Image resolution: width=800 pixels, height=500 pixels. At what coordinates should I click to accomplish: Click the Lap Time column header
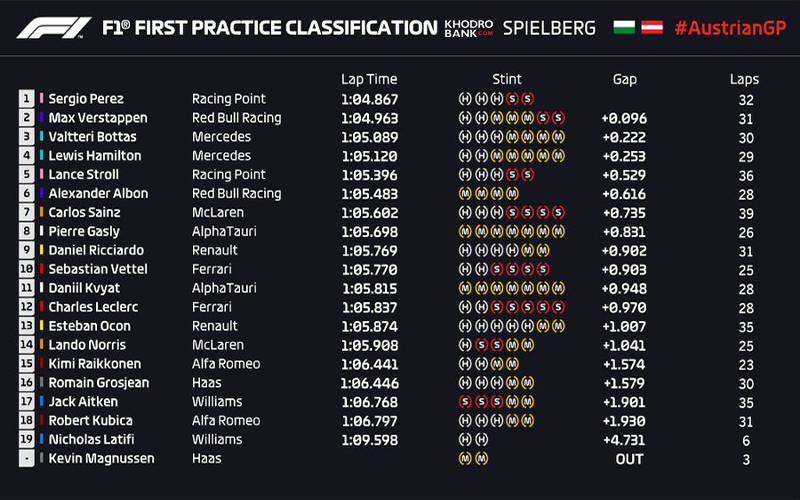tap(369, 79)
